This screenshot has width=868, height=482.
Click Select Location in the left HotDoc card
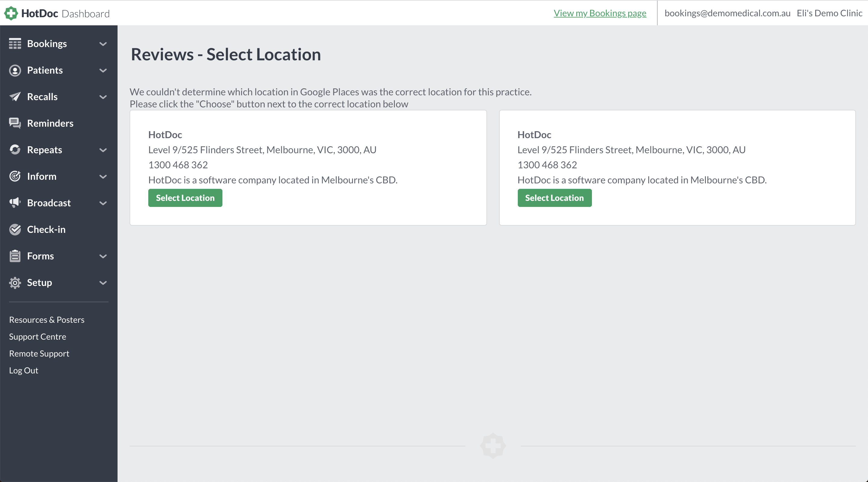pos(185,198)
